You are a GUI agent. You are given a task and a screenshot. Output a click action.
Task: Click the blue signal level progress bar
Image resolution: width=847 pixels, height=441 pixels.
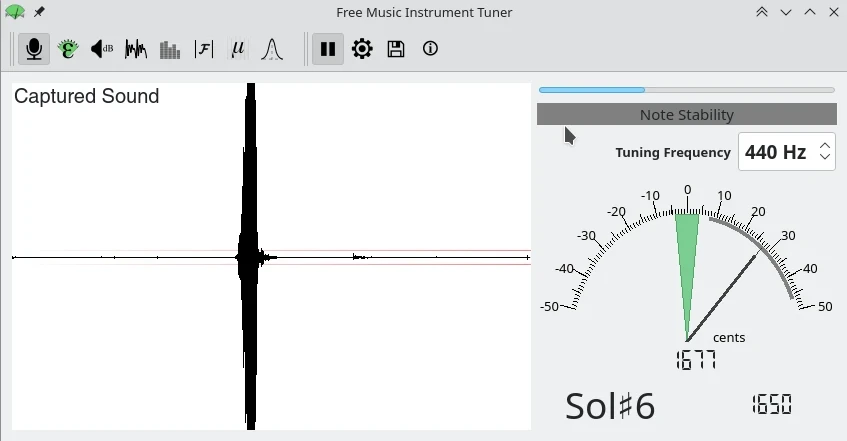(x=687, y=90)
